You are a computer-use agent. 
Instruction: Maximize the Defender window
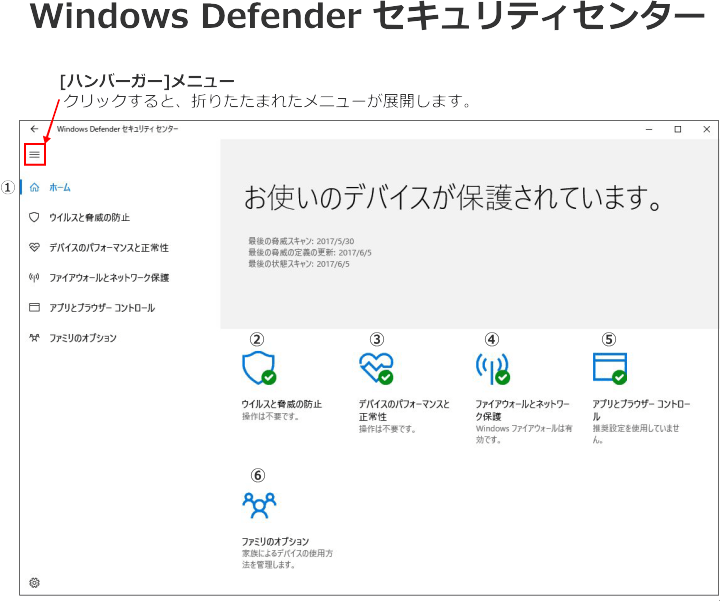pos(678,129)
